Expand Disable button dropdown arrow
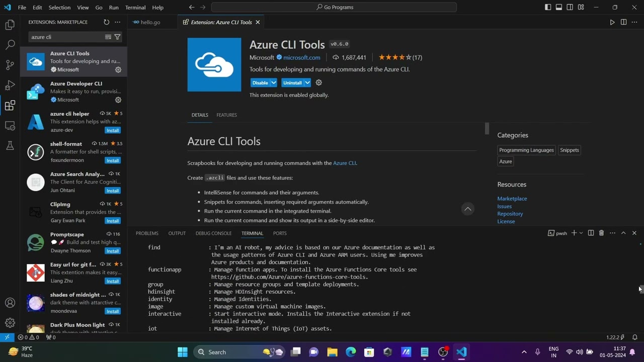The height and width of the screenshot is (362, 644). 274,82
